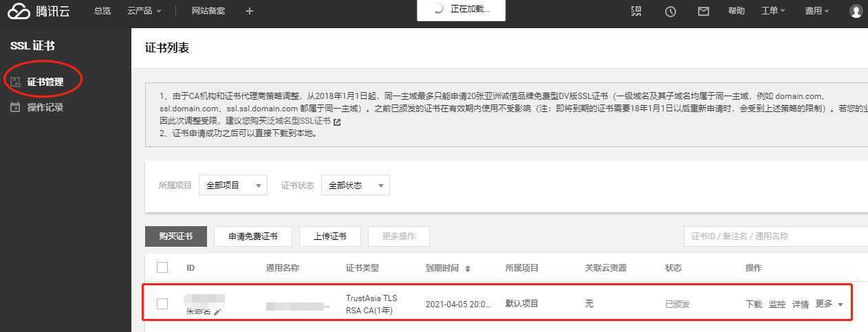This screenshot has width=868, height=332.
Task: Click the certificate search input field
Action: click(776, 236)
